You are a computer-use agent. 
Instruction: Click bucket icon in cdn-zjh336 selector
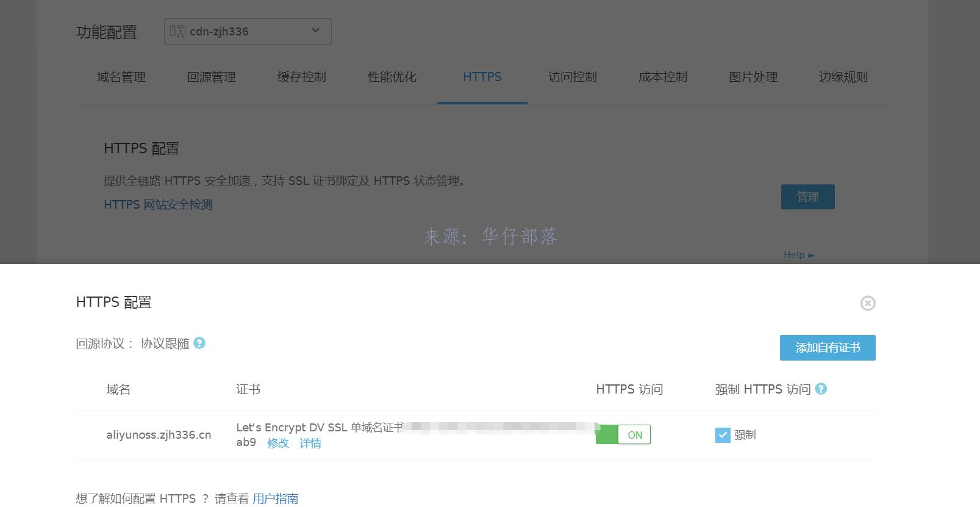(177, 32)
